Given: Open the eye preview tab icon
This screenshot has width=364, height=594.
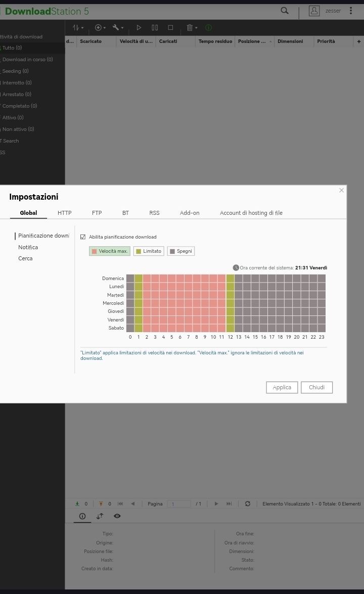Looking at the screenshot, I should tap(117, 516).
